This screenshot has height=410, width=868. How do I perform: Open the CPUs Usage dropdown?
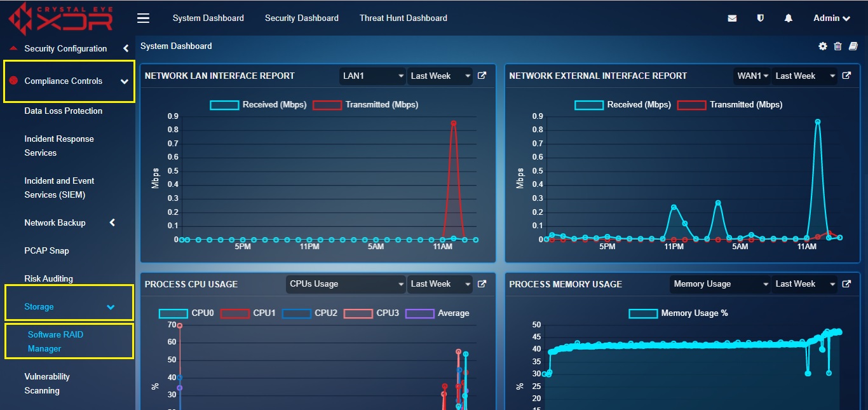coord(346,284)
